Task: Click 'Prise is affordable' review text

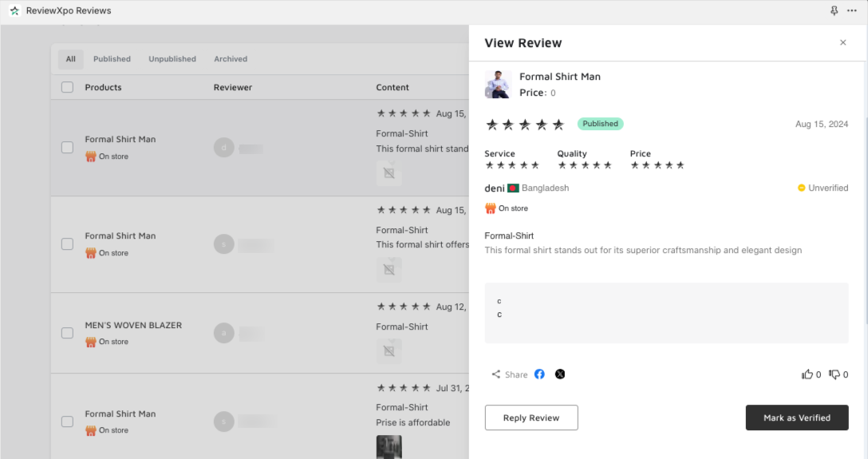Action: [413, 422]
